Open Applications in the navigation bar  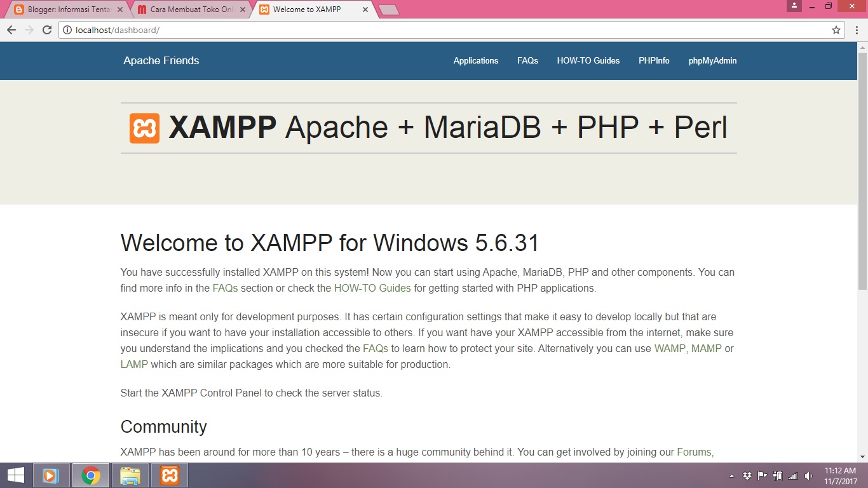(476, 61)
